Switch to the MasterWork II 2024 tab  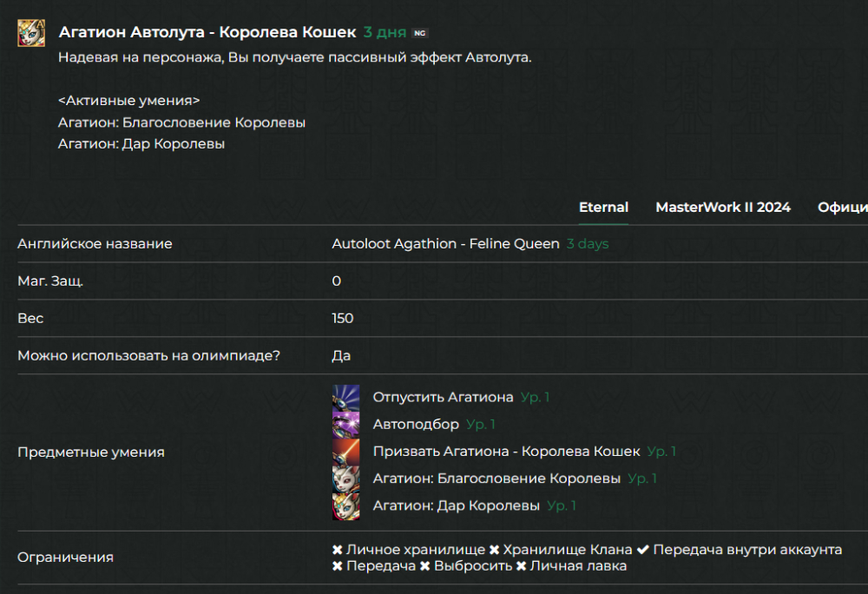(723, 208)
